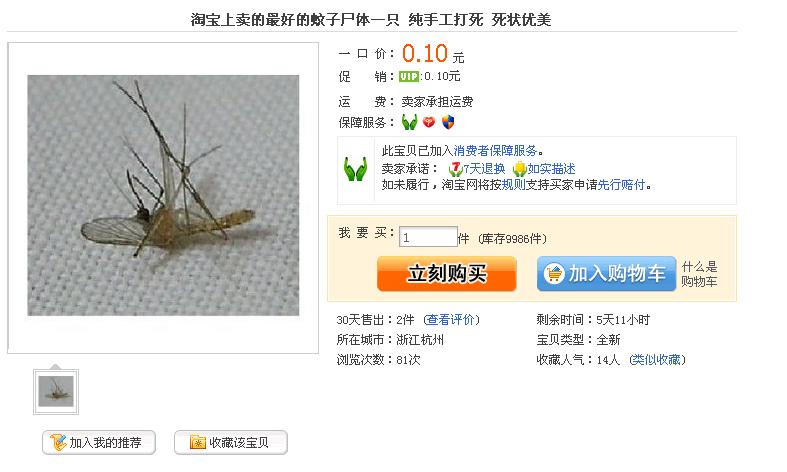Click 什么是购物车 help text
Viewport: 787px width, 472px height.
[699, 274]
